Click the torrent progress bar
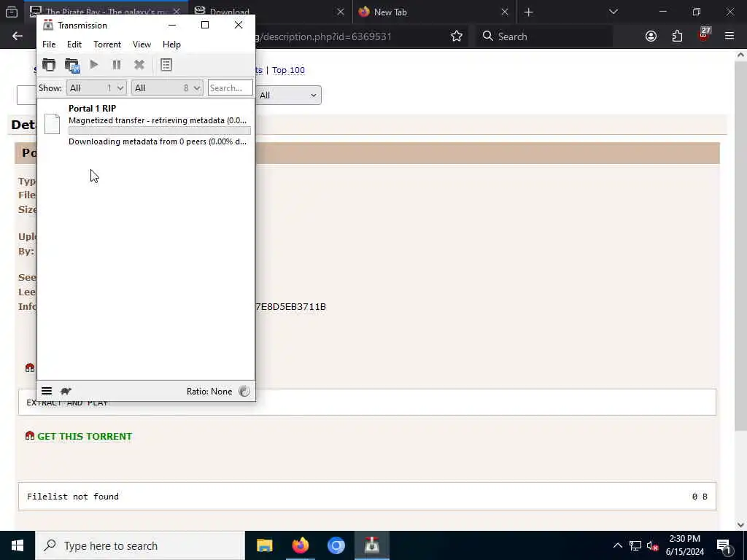The image size is (747, 560). point(160,131)
